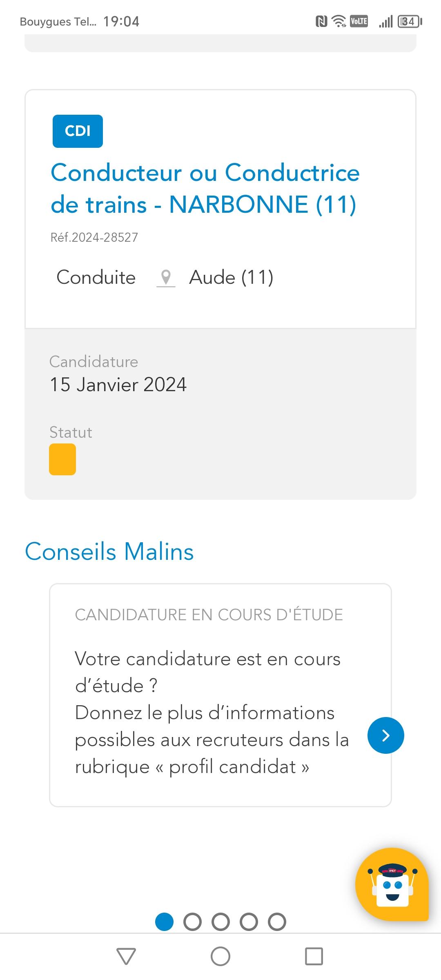The height and width of the screenshot is (980, 441).
Task: Open the Candidature en cours d'étude tip card
Action: click(220, 695)
